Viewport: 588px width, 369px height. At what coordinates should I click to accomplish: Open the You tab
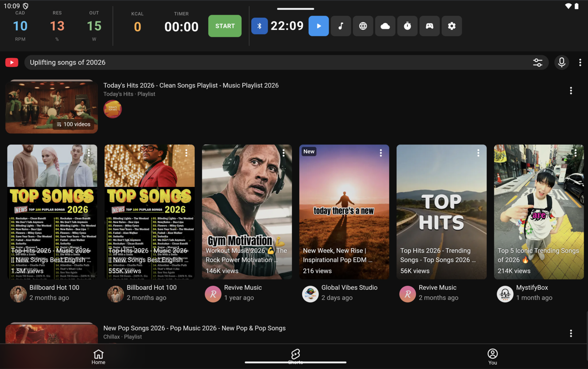tap(492, 356)
